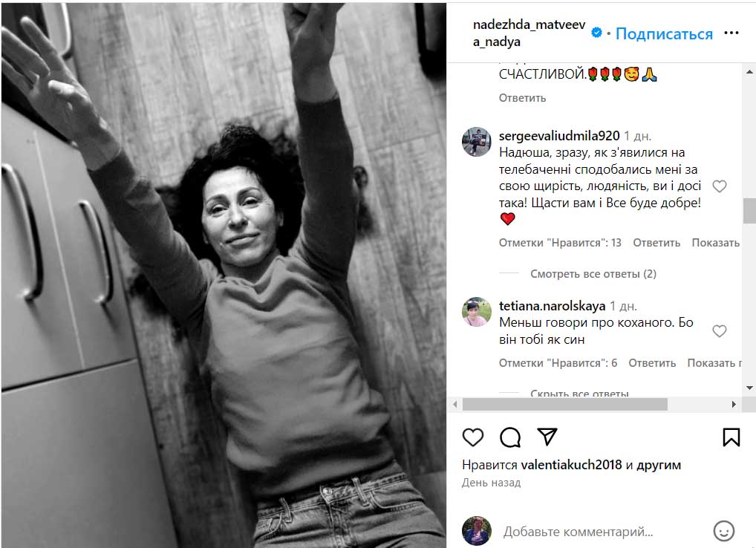Expand "Смотреть все ответы (2)" replies
Viewport: 756px width, 548px height.
point(593,274)
